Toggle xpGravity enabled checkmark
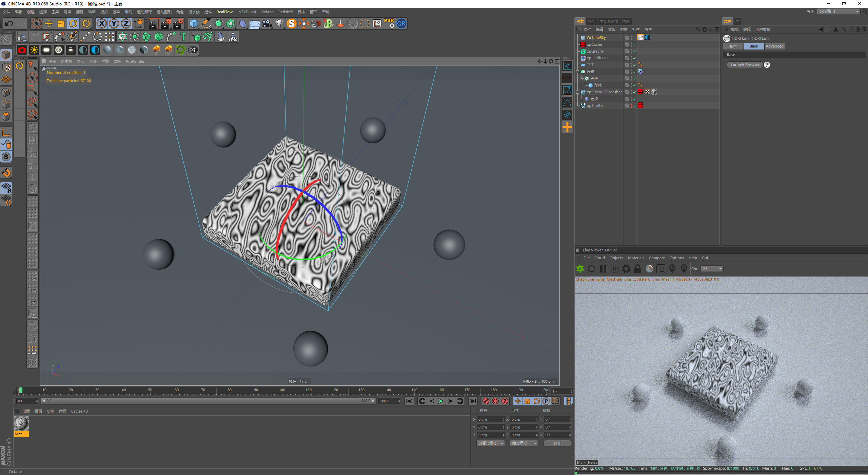The image size is (868, 475). coord(634,52)
